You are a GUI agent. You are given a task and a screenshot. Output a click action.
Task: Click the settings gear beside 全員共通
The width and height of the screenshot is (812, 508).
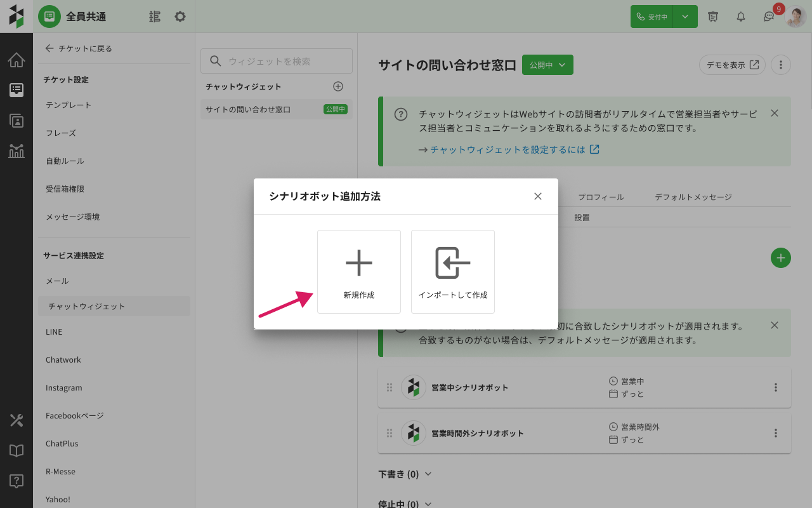(x=180, y=17)
